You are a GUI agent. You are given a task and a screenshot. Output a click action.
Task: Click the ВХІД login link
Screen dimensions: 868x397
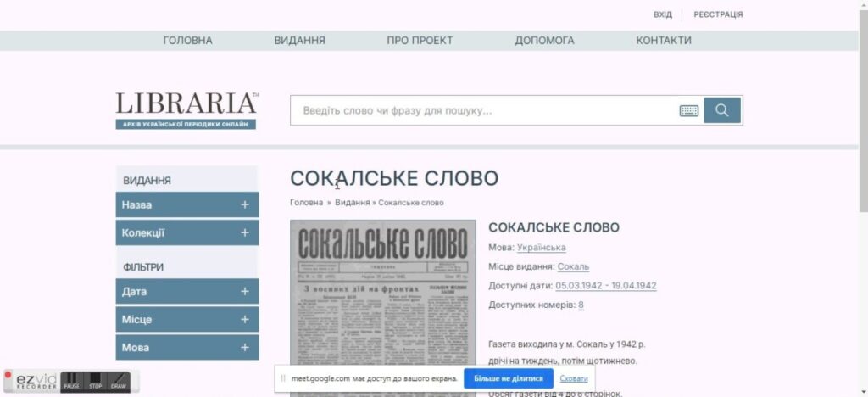pyautogui.click(x=663, y=14)
